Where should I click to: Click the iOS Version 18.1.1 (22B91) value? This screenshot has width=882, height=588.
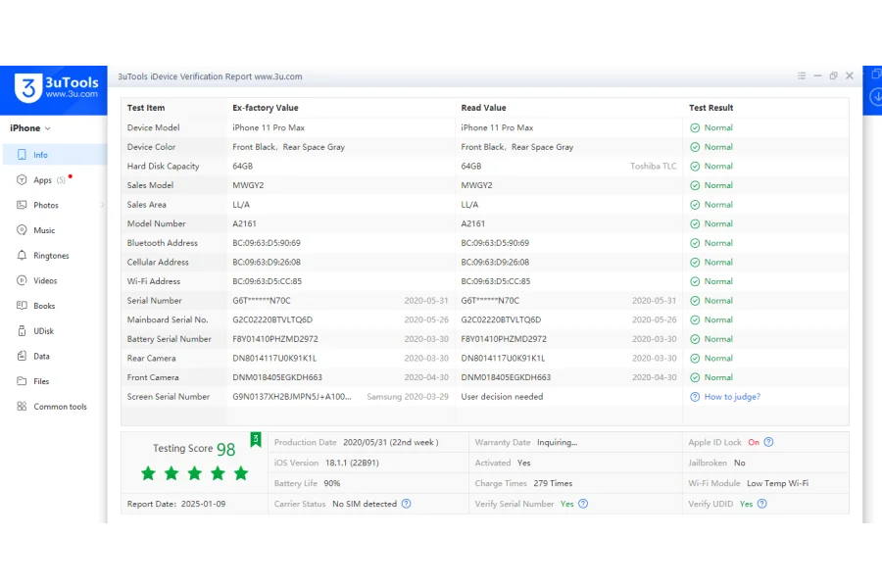[352, 463]
